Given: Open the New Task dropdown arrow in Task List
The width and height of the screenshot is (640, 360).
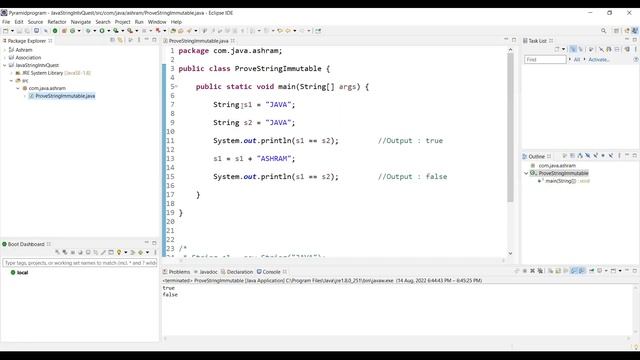Looking at the screenshot, I should [563, 49].
